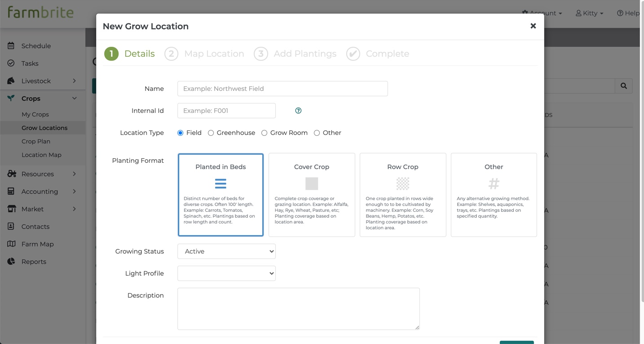Viewport: 644px width, 344px height.
Task: Open the Contacts page link
Action: 35,227
